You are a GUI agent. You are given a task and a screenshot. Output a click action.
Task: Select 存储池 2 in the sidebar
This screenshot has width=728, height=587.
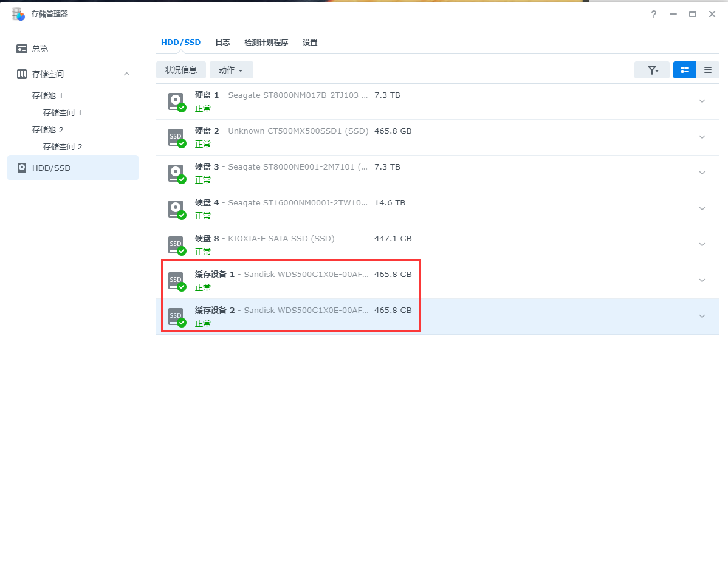click(x=47, y=129)
